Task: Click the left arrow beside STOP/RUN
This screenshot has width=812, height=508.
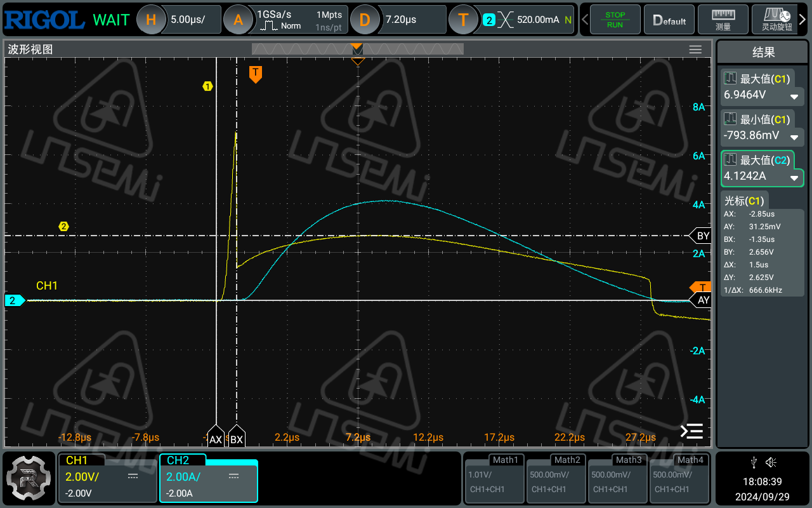Action: [x=585, y=20]
